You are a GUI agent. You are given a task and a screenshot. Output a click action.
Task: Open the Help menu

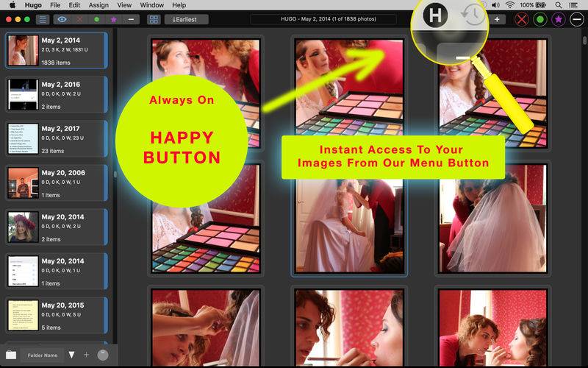pos(179,5)
